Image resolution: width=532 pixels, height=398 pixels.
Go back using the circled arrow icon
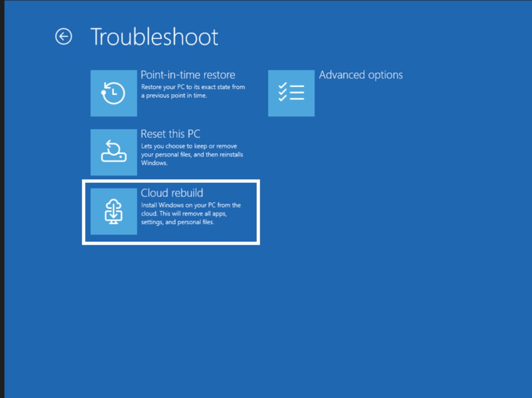(63, 37)
